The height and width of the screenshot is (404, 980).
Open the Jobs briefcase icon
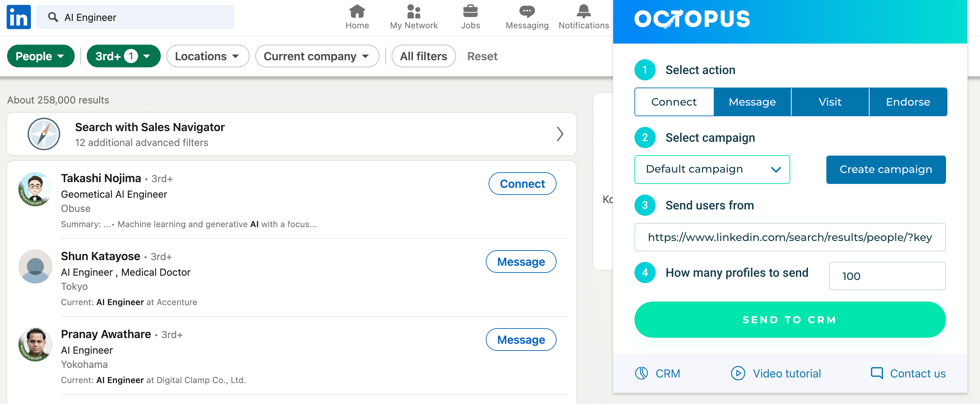(x=470, y=12)
